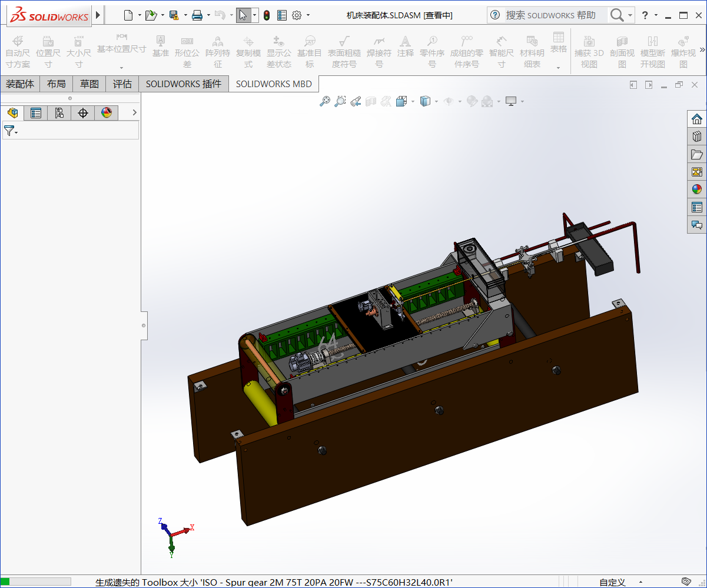This screenshot has width=707, height=588.
Task: Select the SOLIDWORKS MBD tab
Action: 274,84
